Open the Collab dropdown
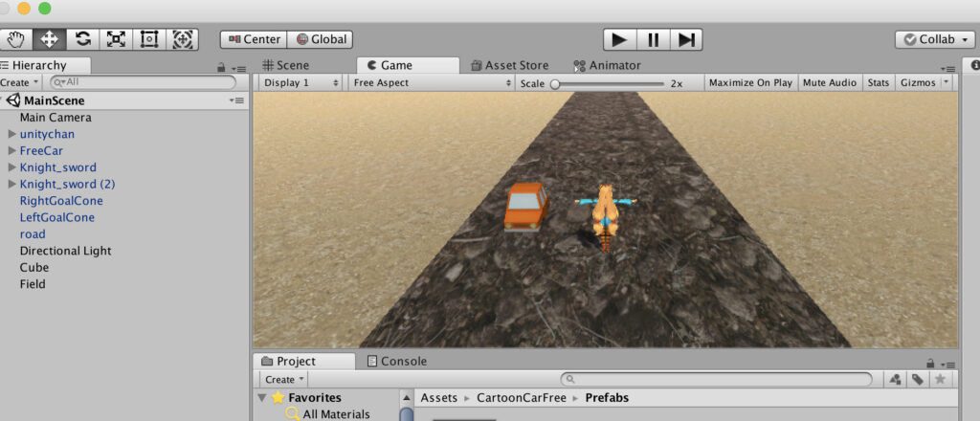The width and height of the screenshot is (980, 421). click(x=935, y=39)
